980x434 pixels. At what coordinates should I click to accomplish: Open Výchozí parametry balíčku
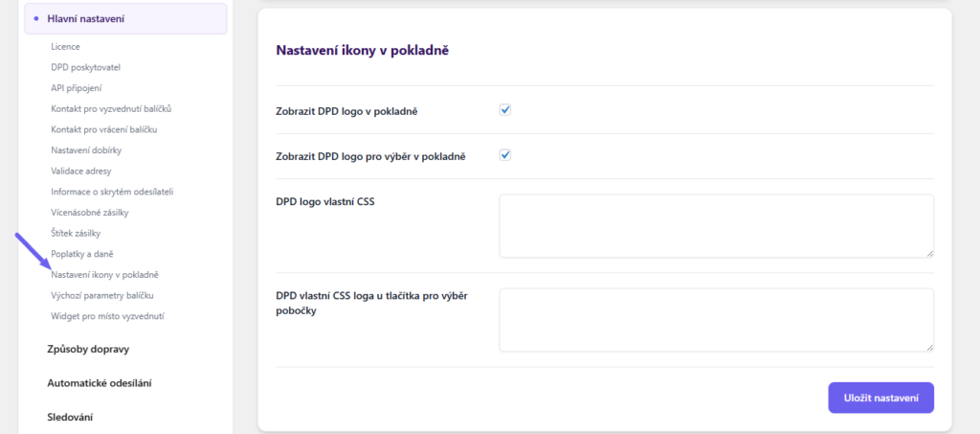(x=102, y=295)
